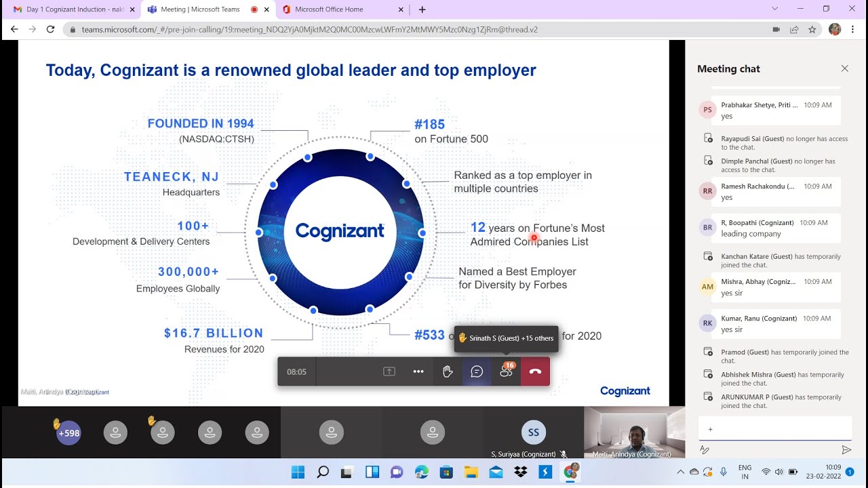Open Chrome profile avatar menu
The height and width of the screenshot is (488, 868).
pyautogui.click(x=835, y=29)
